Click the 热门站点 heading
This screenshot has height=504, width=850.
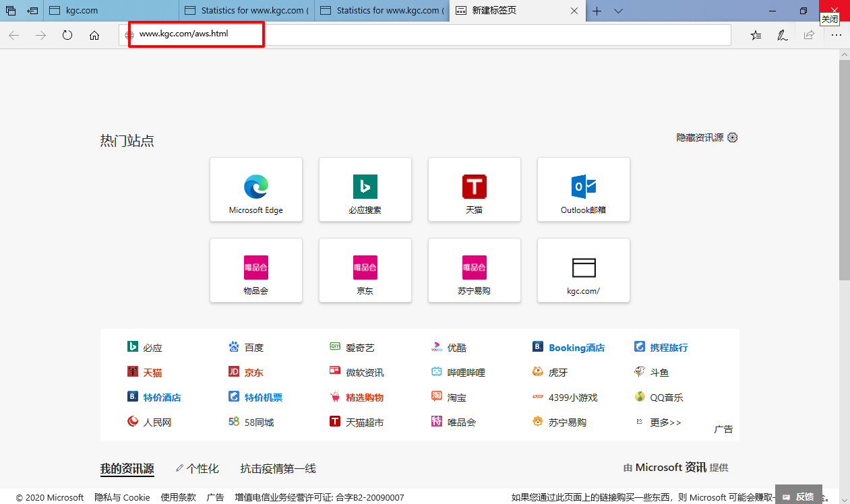[127, 141]
